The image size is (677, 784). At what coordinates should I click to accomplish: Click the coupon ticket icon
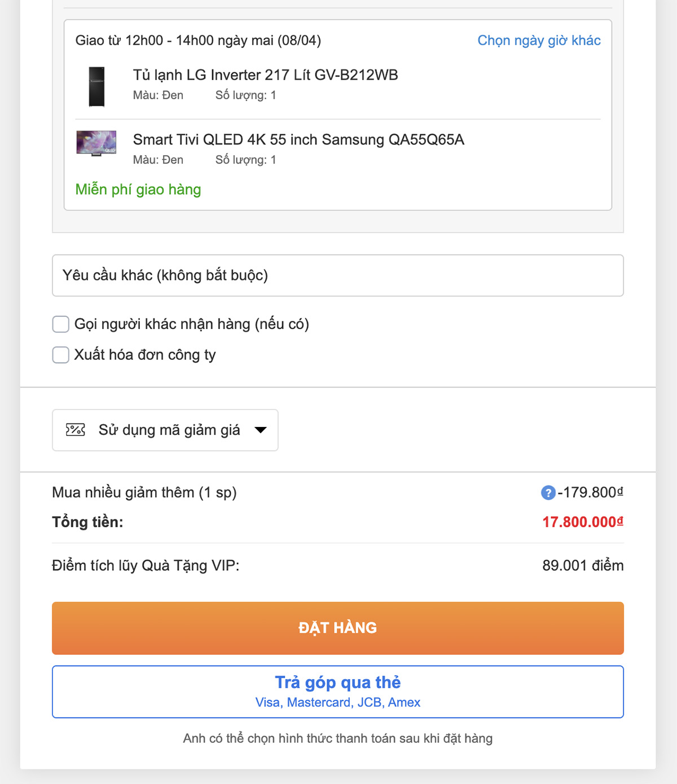76,430
